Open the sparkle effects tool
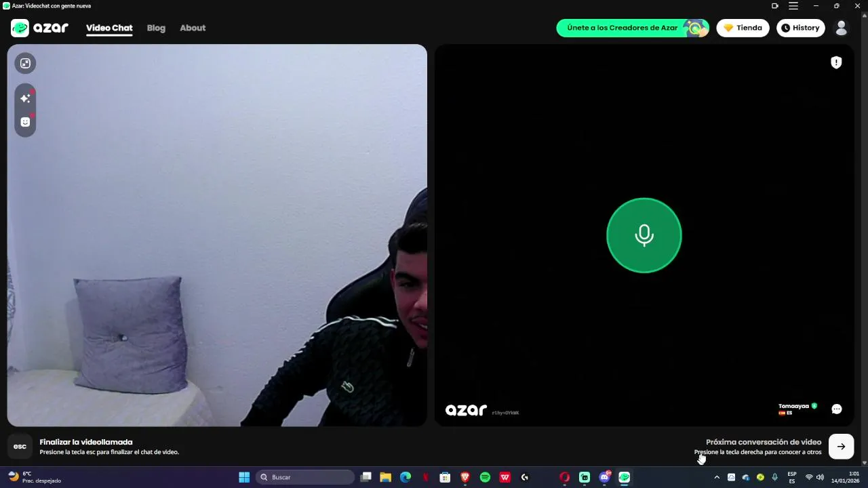Viewport: 868px width, 488px height. (25, 98)
